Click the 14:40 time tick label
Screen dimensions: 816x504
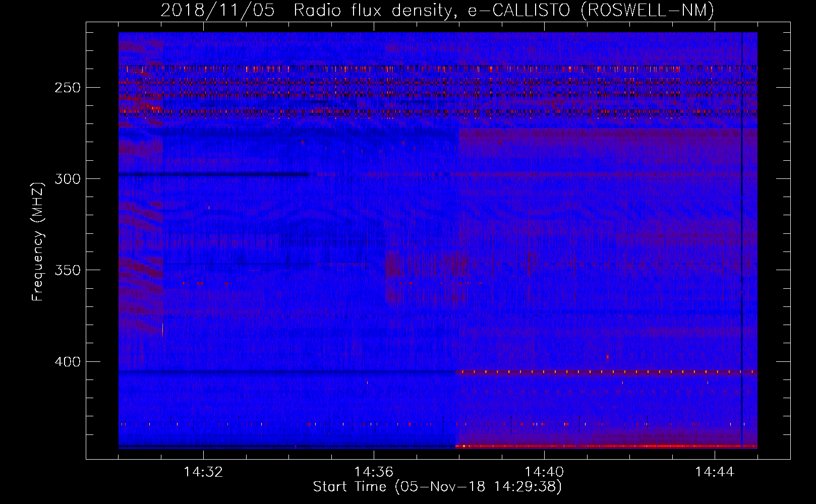544,472
